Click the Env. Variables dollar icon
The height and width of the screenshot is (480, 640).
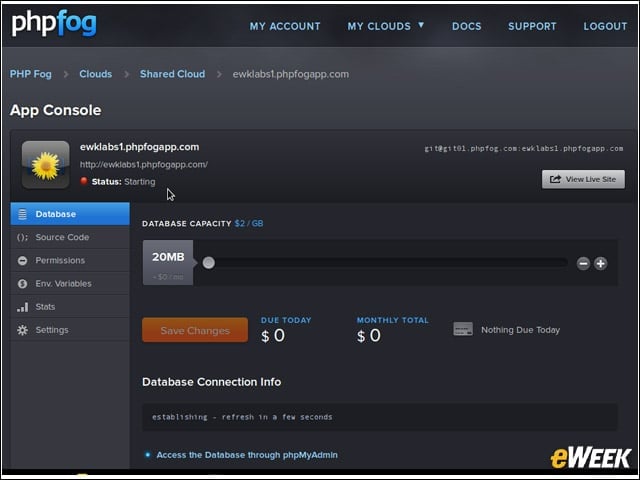pyautogui.click(x=22, y=284)
